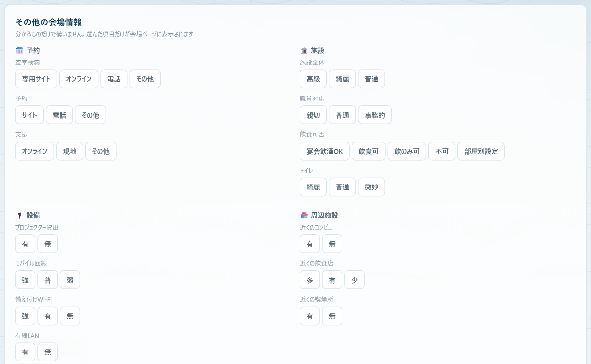
Task: Choose 無 for 備え付けWi-Fi
Action: click(70, 316)
